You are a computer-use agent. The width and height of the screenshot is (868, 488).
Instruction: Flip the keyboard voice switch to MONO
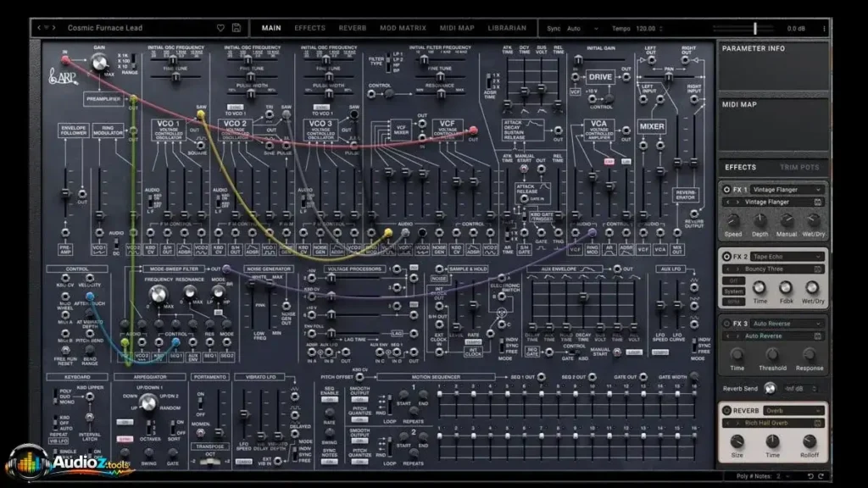54,402
